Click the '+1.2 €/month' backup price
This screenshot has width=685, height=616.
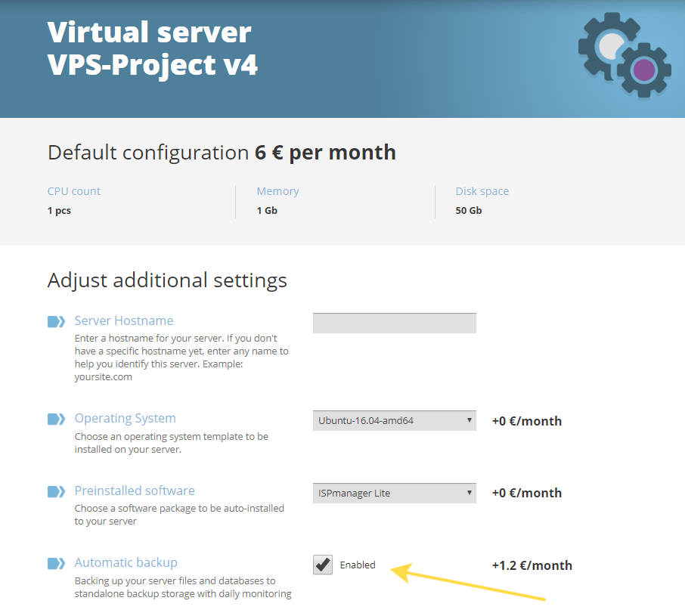pos(532,565)
